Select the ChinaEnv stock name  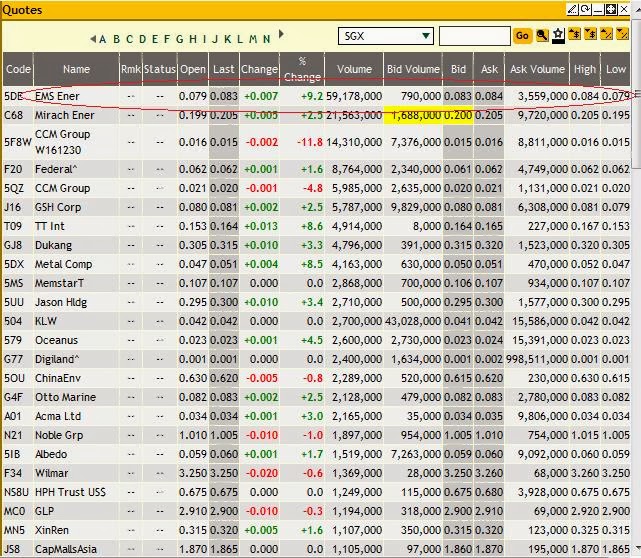58,378
